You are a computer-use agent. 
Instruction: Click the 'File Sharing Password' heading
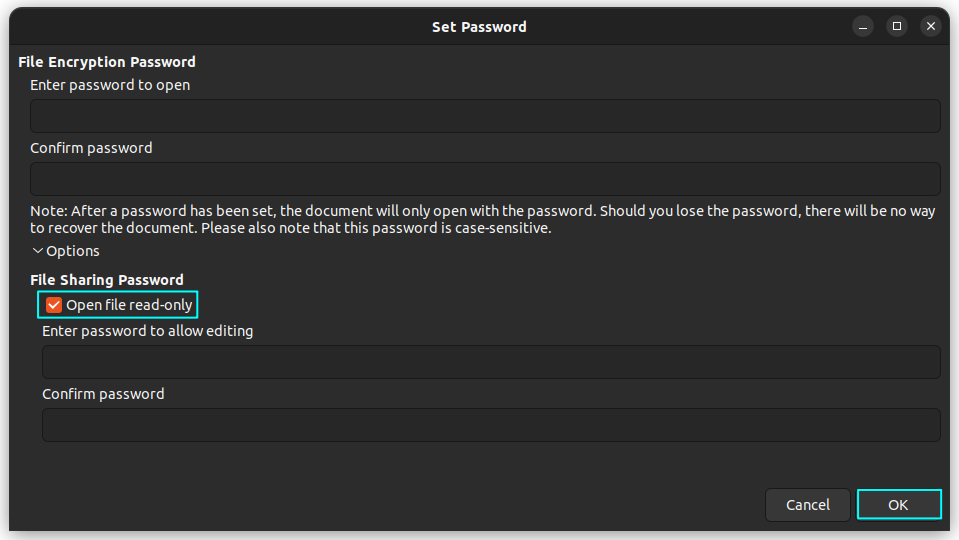pos(107,280)
